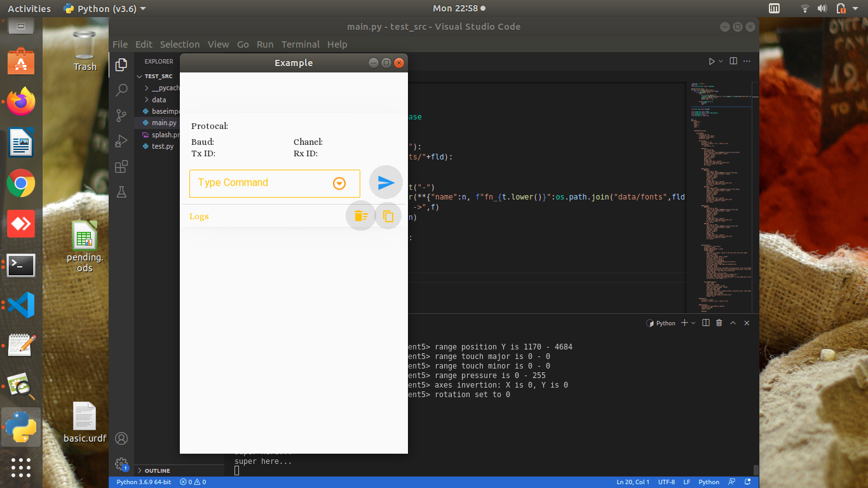Viewport: 868px width, 488px height.
Task: Open the Python version menu in top bar
Action: coord(104,9)
